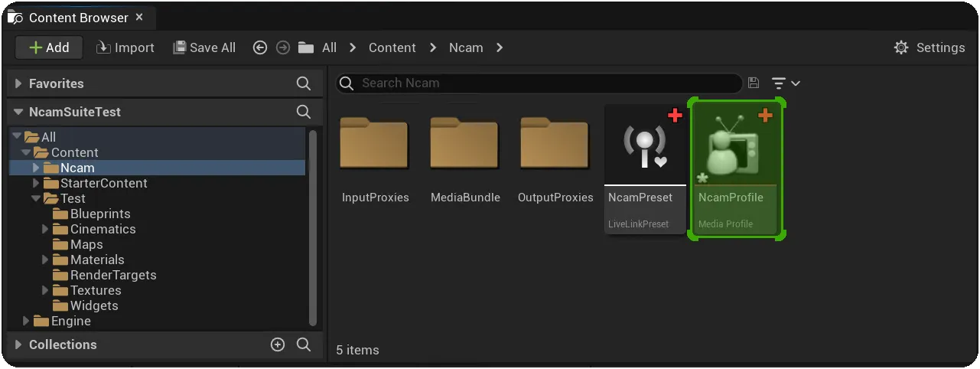This screenshot has width=980, height=369.
Task: Search in the Collections section
Action: [304, 345]
